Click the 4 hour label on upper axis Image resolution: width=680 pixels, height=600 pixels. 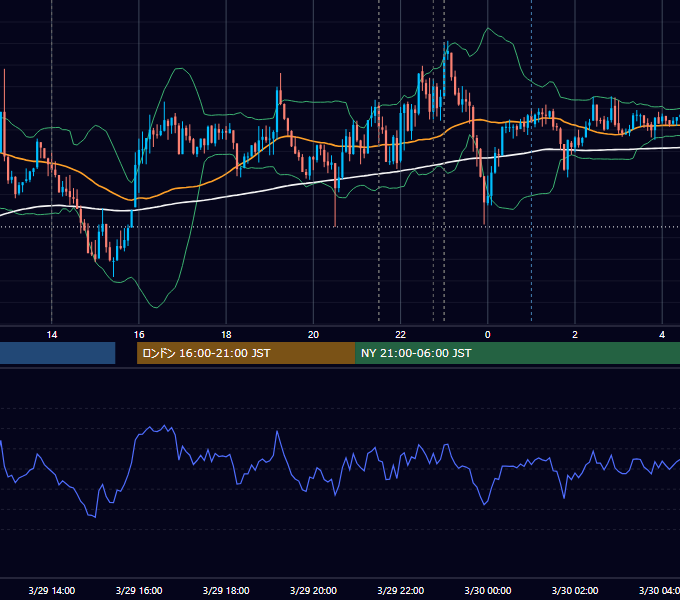662,335
